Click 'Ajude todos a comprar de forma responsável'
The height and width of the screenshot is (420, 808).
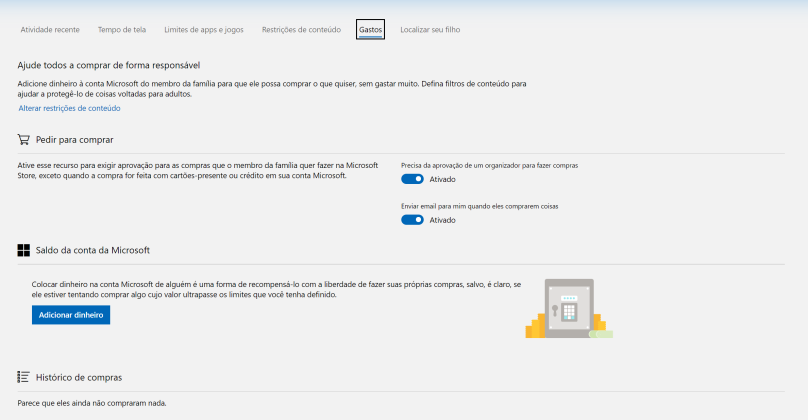109,65
